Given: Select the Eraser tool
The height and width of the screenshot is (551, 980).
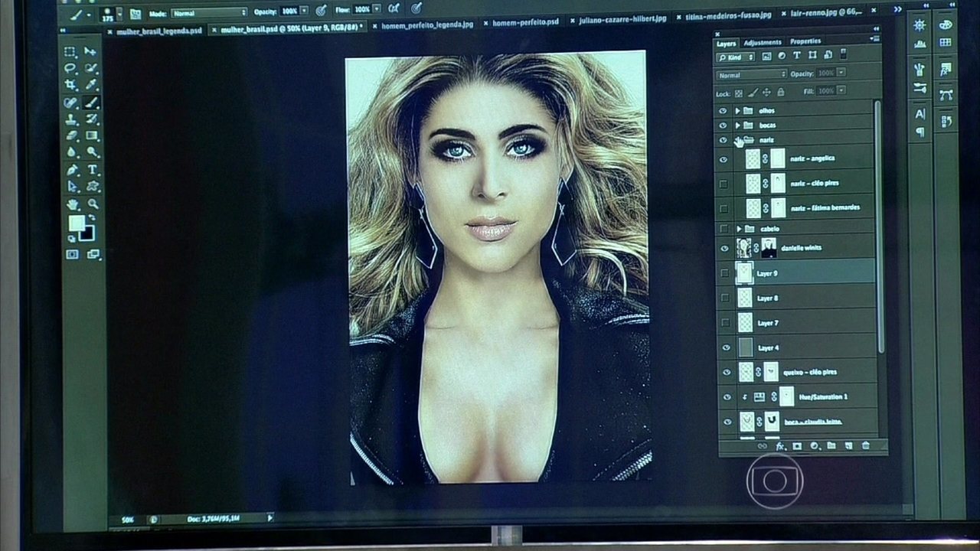Looking at the screenshot, I should click(x=70, y=136).
